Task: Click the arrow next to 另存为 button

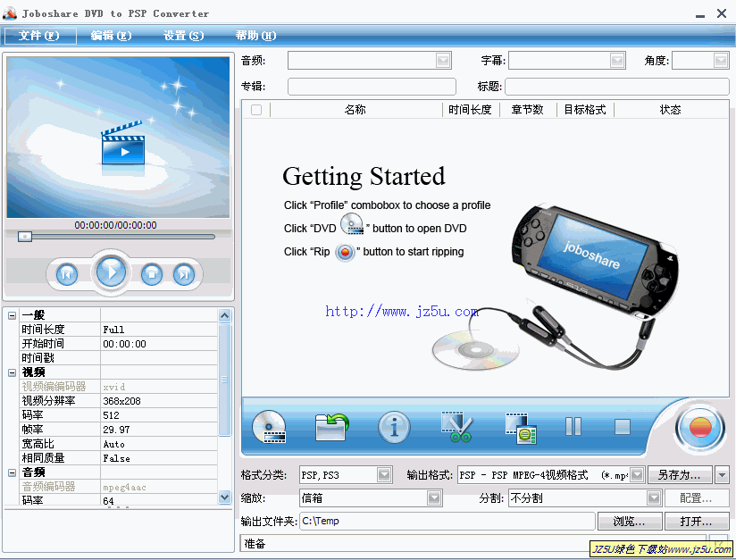Action: [722, 475]
